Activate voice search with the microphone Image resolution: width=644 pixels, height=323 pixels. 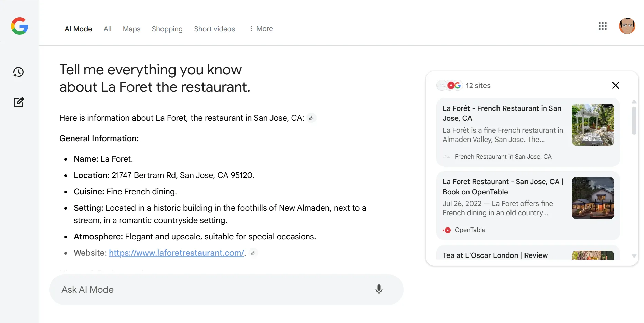point(379,289)
